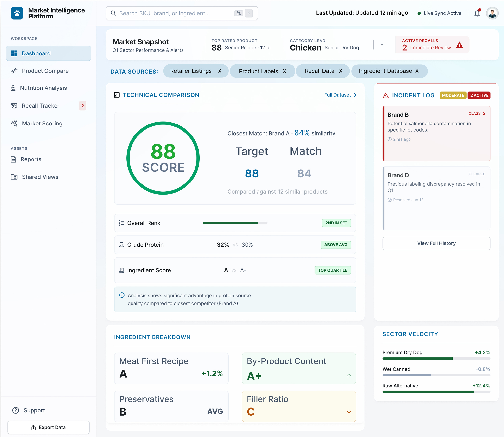Open the Dashboard menu item

[x=49, y=53]
